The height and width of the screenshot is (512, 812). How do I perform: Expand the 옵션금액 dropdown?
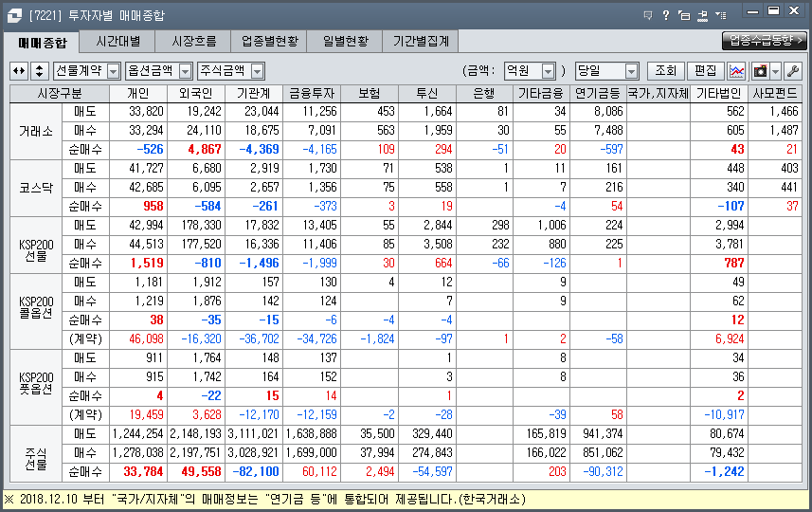point(186,71)
